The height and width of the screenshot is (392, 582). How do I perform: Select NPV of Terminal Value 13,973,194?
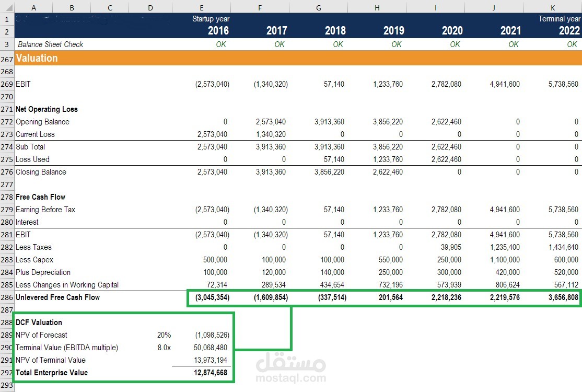(211, 360)
